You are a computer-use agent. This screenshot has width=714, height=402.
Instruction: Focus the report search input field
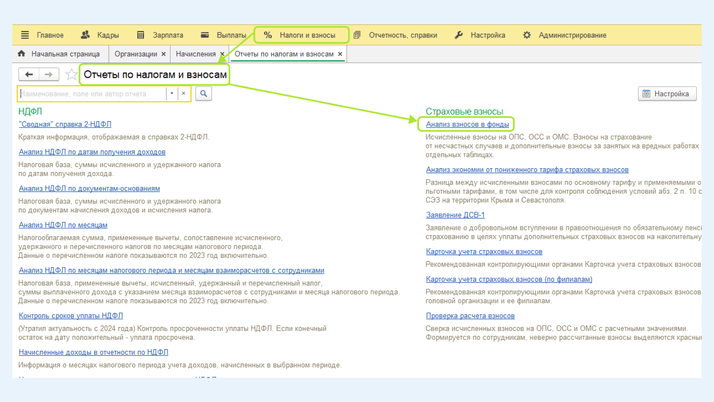tap(93, 94)
